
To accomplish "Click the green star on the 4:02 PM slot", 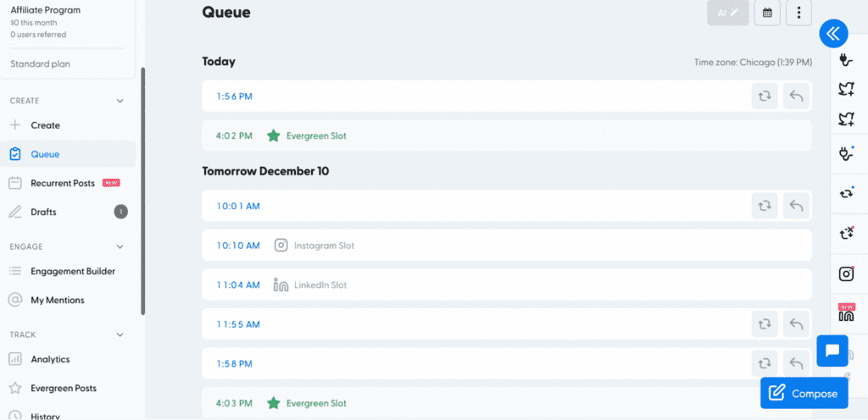I will point(274,135).
